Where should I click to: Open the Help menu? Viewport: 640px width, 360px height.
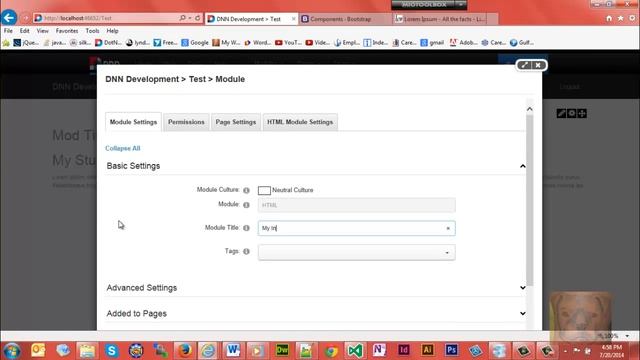(112, 31)
